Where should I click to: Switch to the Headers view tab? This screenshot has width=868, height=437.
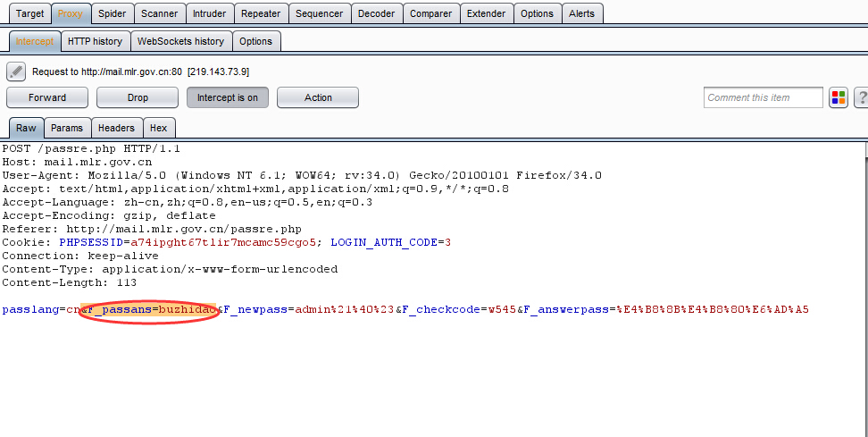(x=116, y=128)
